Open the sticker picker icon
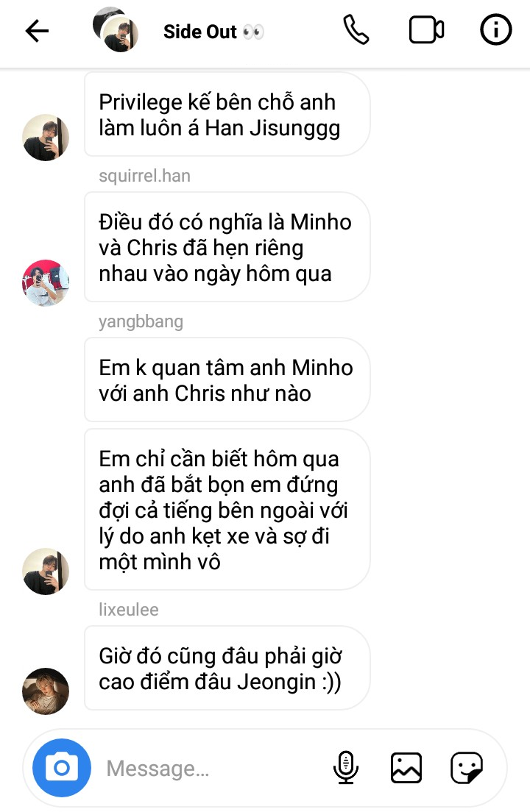Viewport: 530px width, 812px height. coord(466,767)
